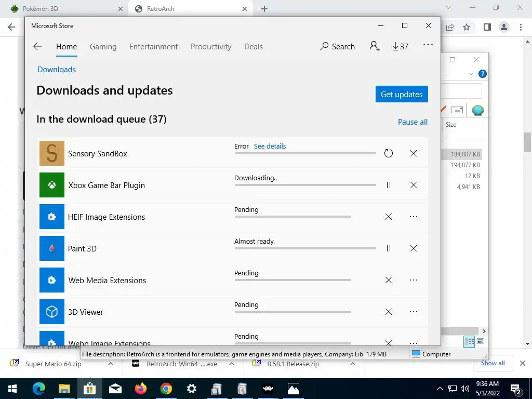Open Windows Start menu

click(12, 389)
